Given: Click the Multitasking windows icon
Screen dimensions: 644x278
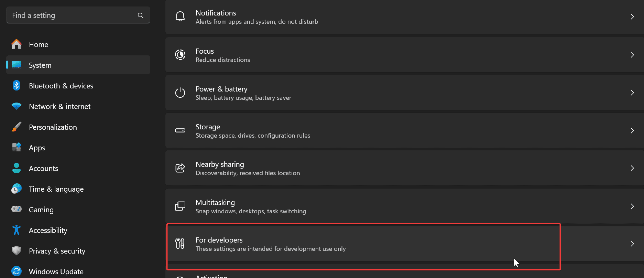Looking at the screenshot, I should (x=180, y=206).
